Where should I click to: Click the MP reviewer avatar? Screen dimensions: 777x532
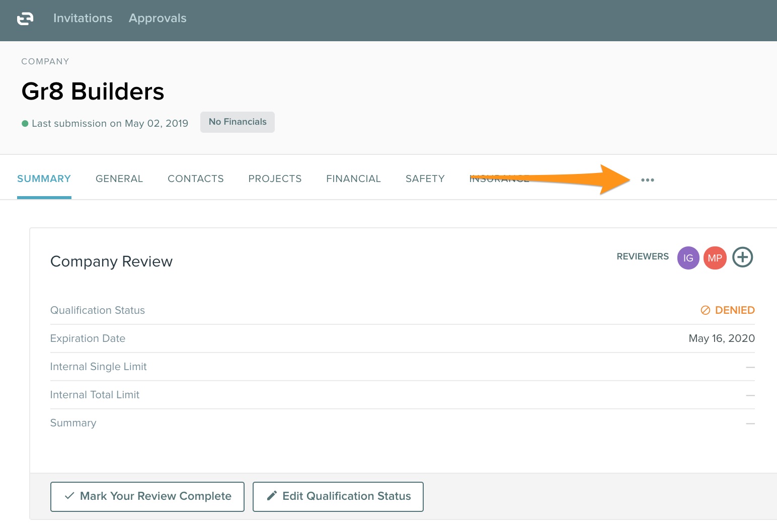pyautogui.click(x=715, y=258)
